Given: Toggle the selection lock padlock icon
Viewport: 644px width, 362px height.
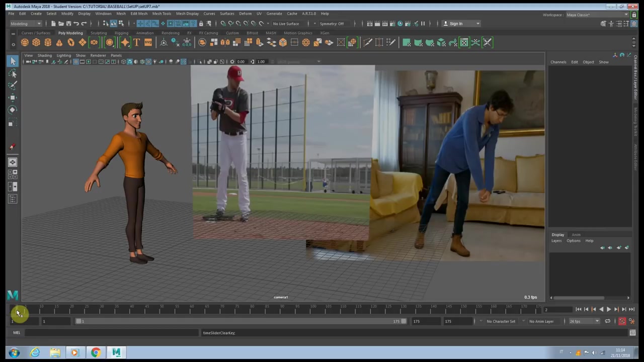Looking at the screenshot, I should coord(201,24).
